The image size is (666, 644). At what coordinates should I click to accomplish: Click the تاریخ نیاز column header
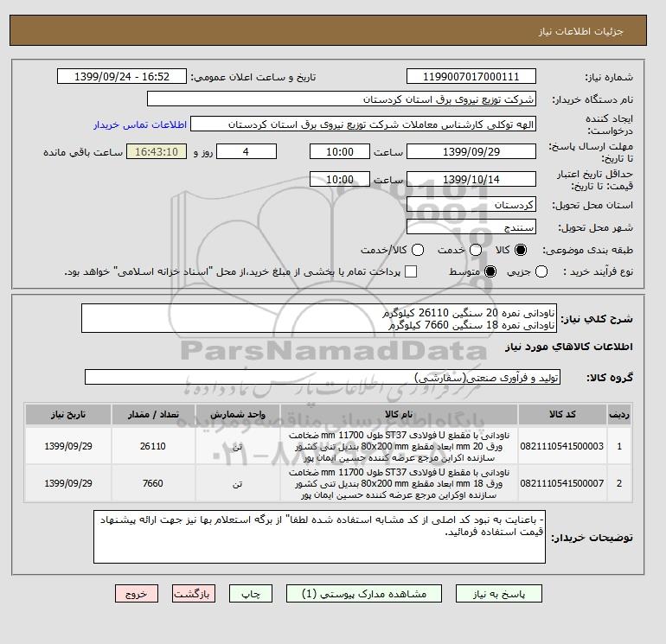coord(68,415)
